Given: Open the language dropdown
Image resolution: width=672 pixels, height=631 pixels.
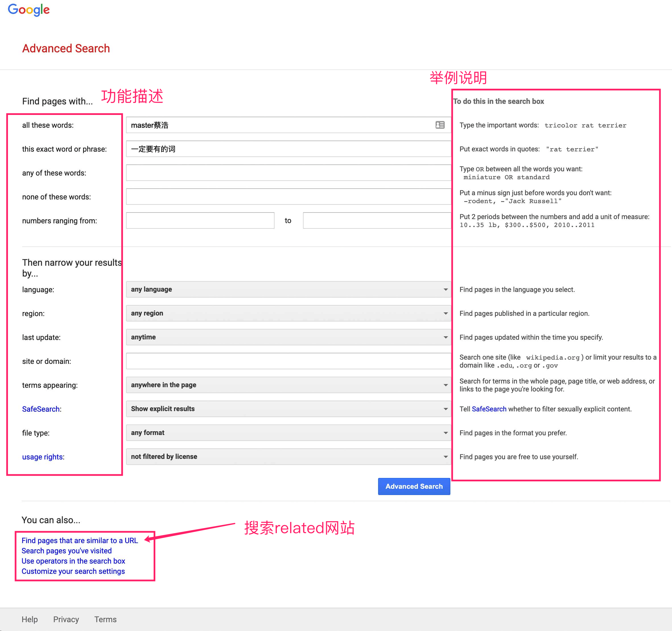Looking at the screenshot, I should tap(288, 289).
